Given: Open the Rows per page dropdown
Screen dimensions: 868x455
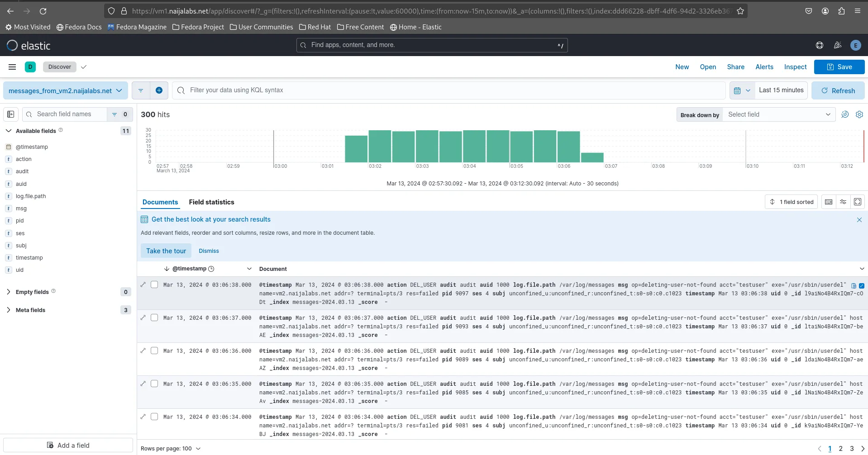Looking at the screenshot, I should [171, 449].
